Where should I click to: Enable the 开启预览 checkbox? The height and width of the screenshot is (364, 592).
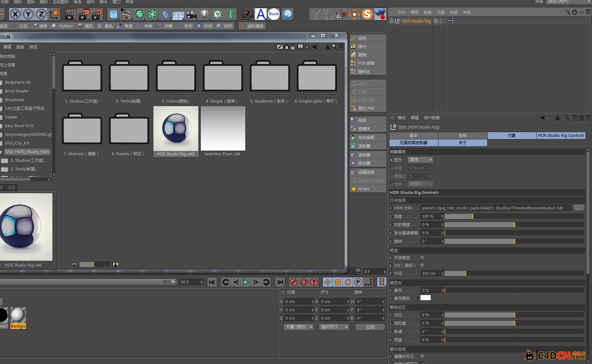coord(422,258)
